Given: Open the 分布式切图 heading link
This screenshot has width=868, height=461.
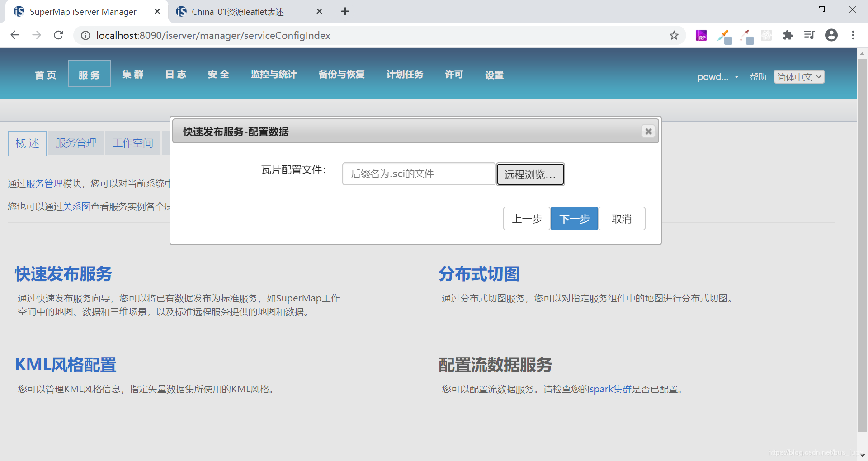Looking at the screenshot, I should pyautogui.click(x=479, y=274).
